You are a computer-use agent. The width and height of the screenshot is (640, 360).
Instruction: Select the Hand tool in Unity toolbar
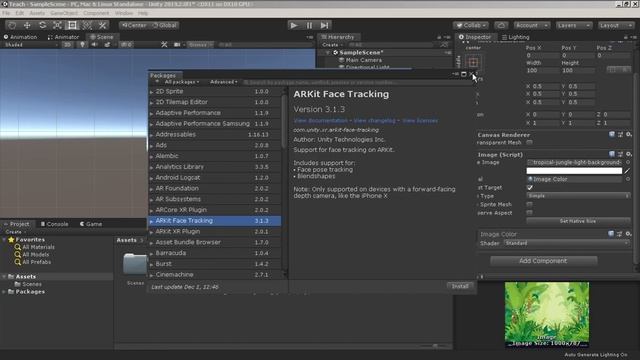12,25
